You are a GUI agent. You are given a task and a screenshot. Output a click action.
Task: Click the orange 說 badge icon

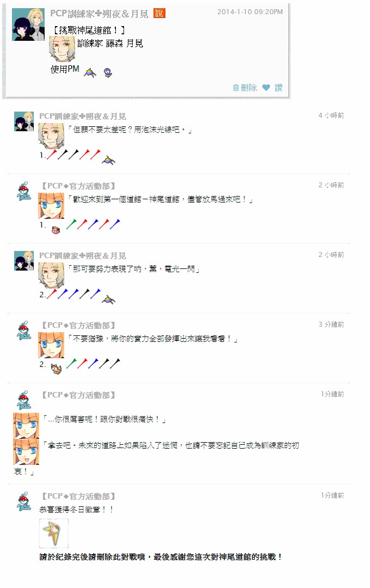click(159, 13)
